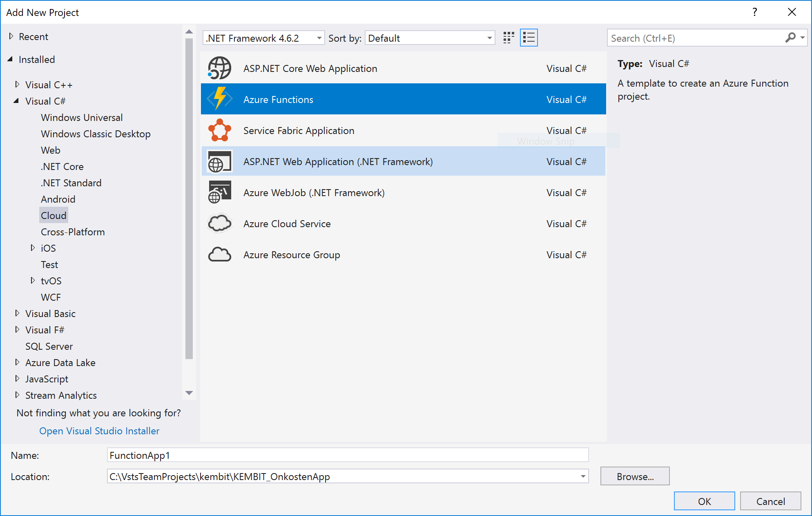Click the Browse button for location

click(x=634, y=476)
